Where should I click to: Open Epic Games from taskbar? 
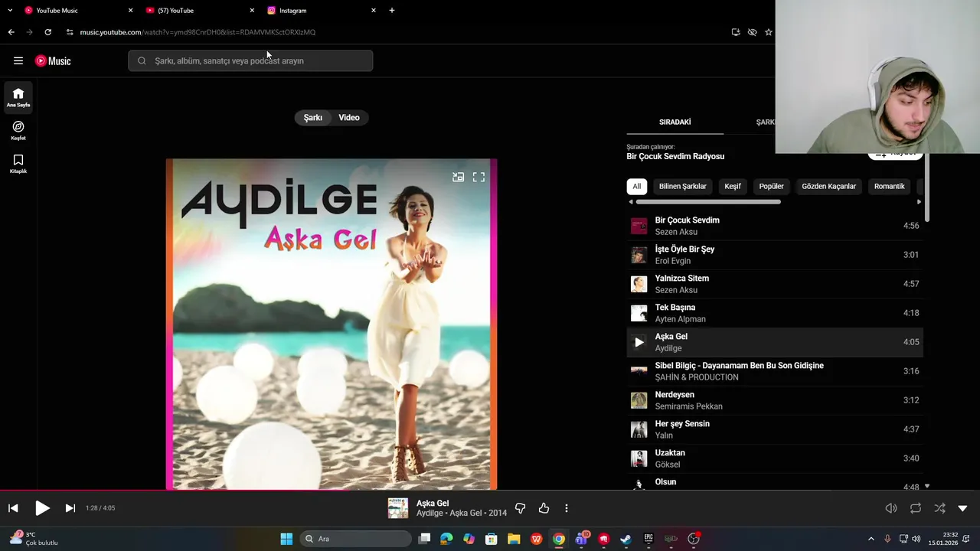(648, 539)
